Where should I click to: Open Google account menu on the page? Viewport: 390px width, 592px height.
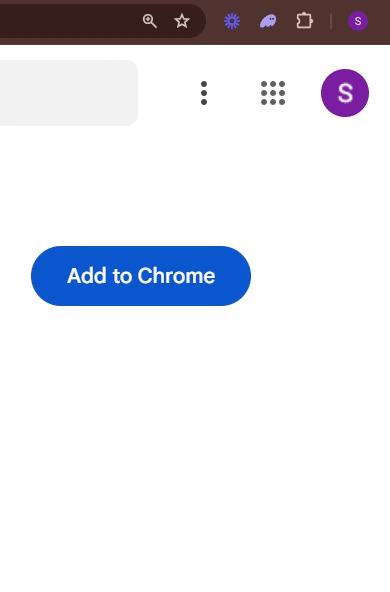(345, 93)
